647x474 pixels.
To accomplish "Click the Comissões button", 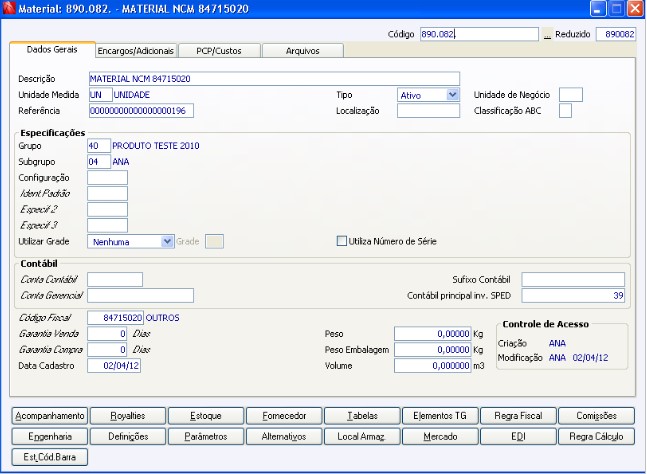I will (595, 415).
